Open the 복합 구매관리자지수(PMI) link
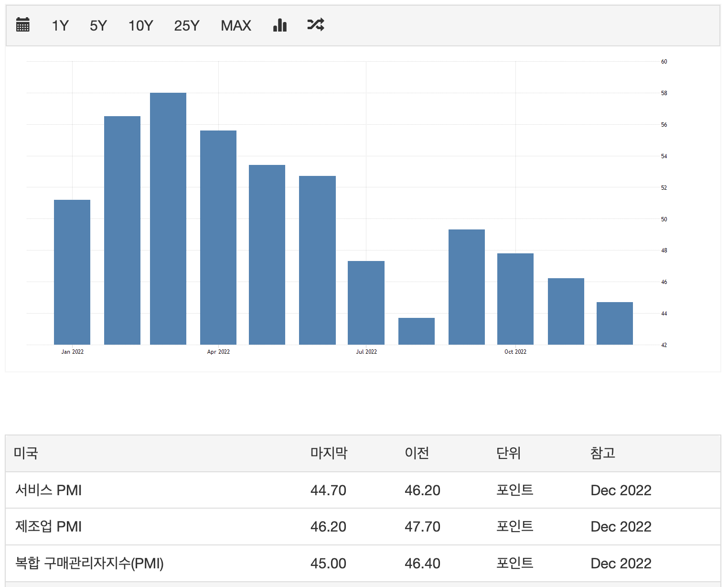Image resolution: width=728 pixels, height=587 pixels. pos(89,563)
